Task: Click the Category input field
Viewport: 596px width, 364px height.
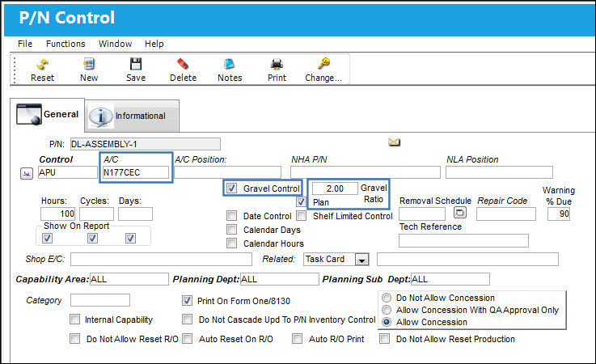Action: click(100, 300)
